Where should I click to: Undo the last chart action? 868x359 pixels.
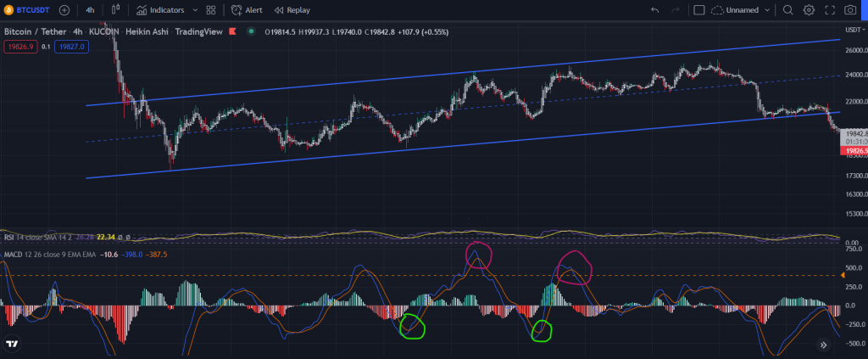click(655, 10)
